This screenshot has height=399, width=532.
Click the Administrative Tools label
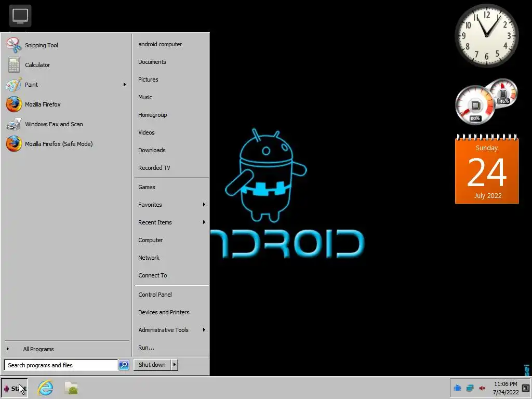point(163,330)
